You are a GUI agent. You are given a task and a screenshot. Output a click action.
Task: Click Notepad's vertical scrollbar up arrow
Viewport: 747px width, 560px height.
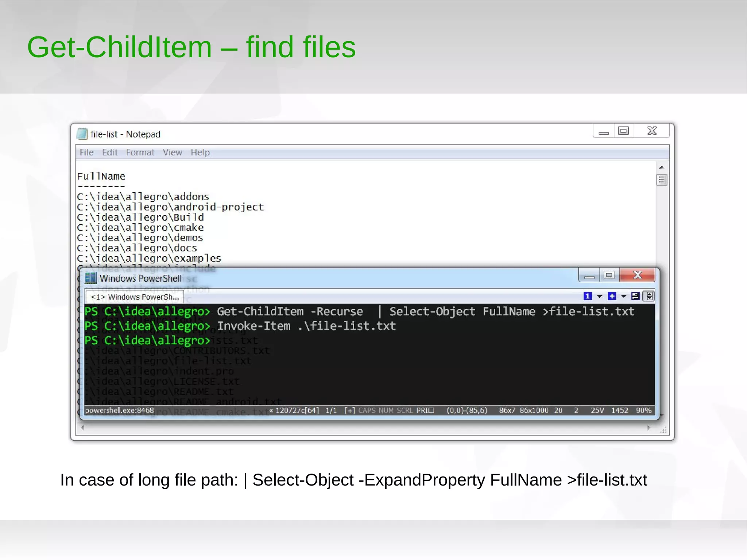coord(661,167)
